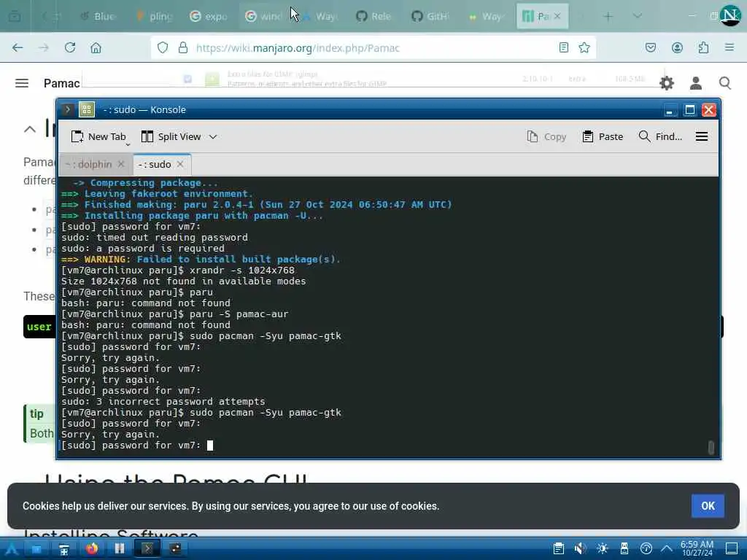
Task: Click show desktop button on taskbar
Action: [x=731, y=548]
